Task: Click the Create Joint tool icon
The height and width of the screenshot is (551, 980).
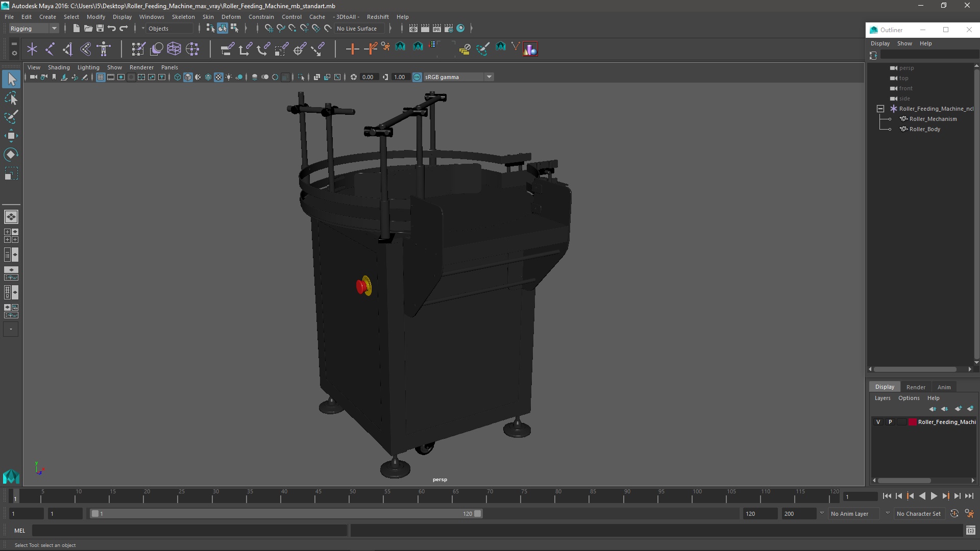Action: pyautogui.click(x=50, y=49)
